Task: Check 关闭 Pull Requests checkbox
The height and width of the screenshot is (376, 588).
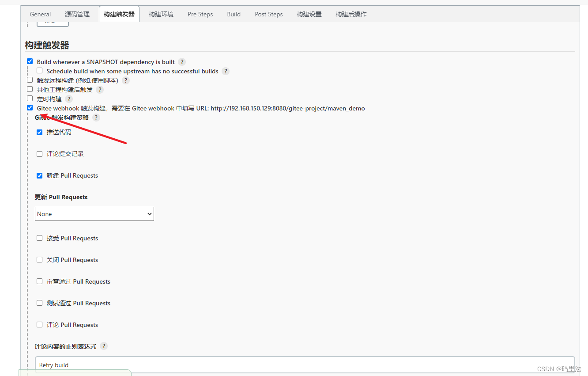Action: 40,260
